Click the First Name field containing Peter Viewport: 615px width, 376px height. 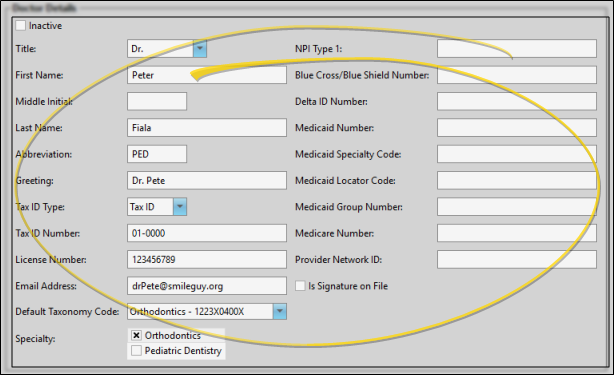[x=207, y=75]
